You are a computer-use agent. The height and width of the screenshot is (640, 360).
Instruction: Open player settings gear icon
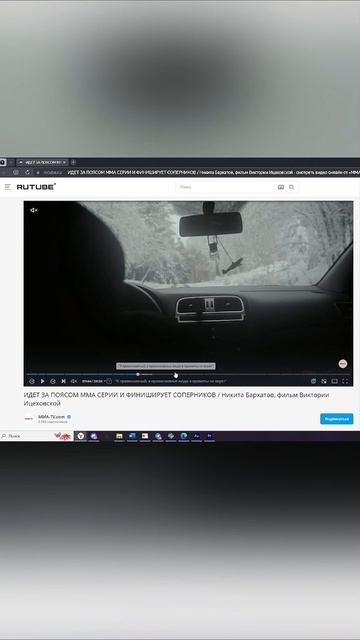(313, 381)
